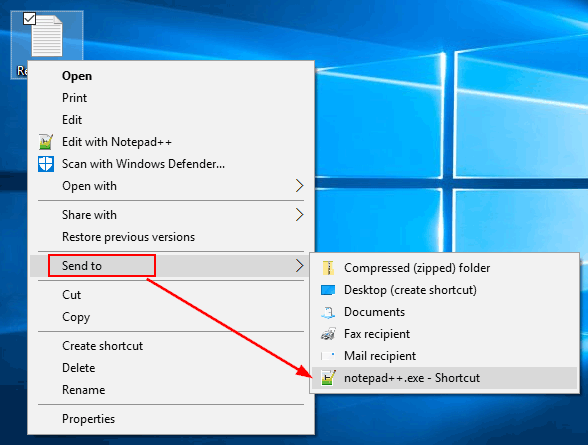
Task: Choose Cut from the context menu
Action: 171,295
